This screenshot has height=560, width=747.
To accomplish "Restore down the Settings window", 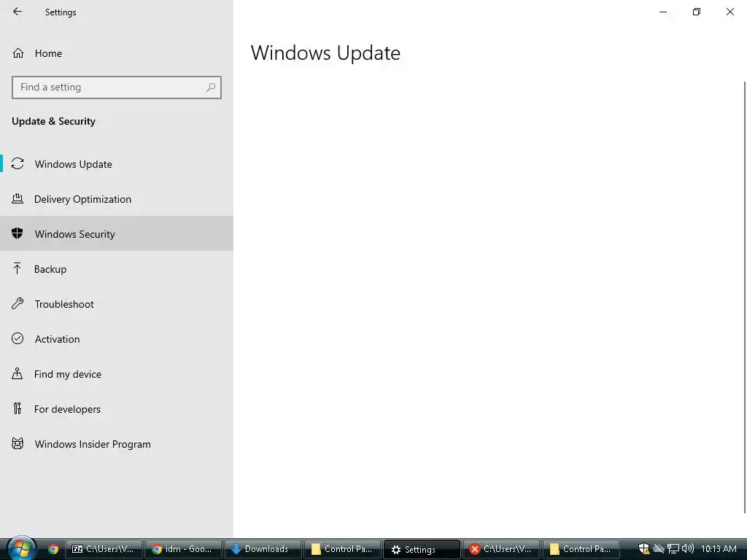I will pyautogui.click(x=697, y=12).
